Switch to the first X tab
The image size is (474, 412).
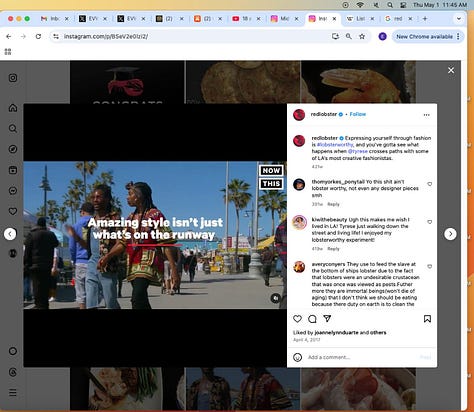pos(92,19)
